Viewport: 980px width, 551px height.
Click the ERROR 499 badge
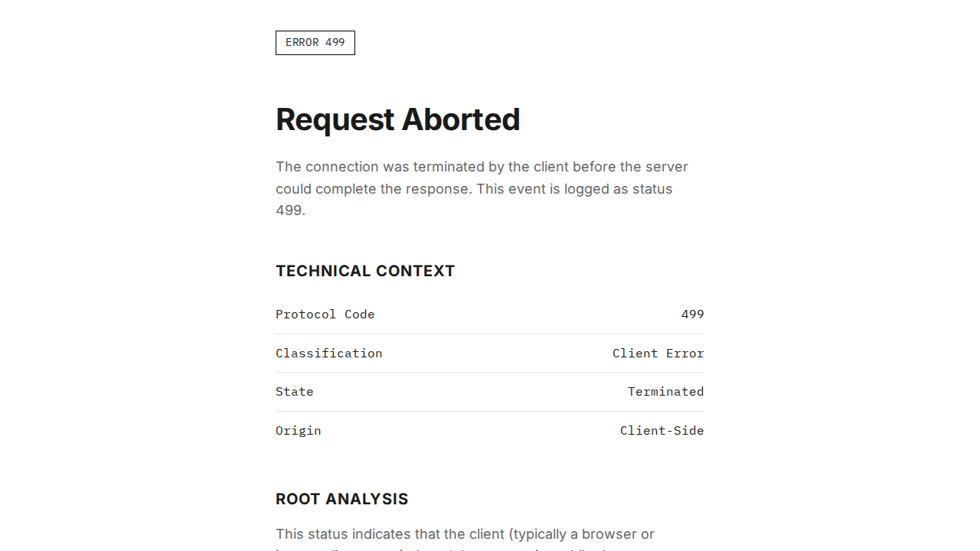coord(315,43)
